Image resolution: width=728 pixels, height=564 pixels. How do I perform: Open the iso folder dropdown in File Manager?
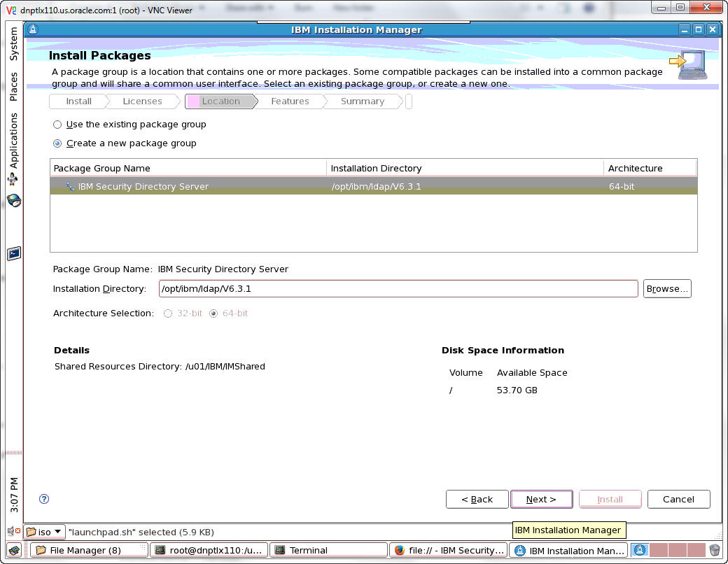pos(45,532)
